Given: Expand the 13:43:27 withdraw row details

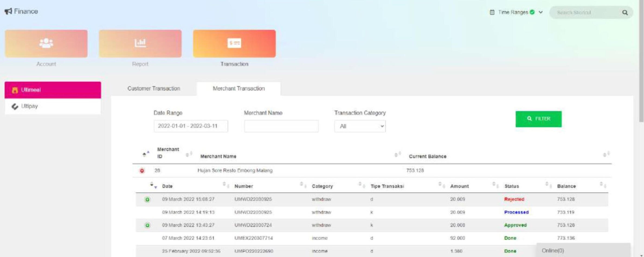Looking at the screenshot, I should [147, 225].
